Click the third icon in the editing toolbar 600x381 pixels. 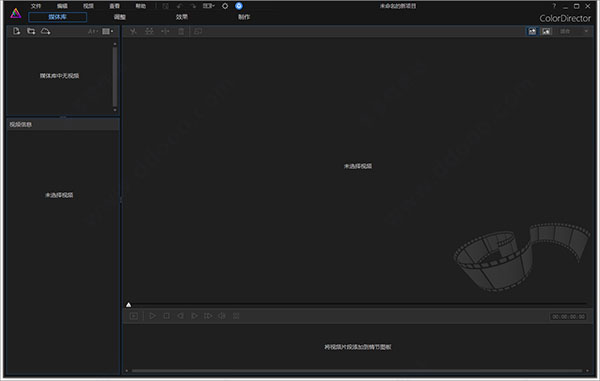[165, 31]
